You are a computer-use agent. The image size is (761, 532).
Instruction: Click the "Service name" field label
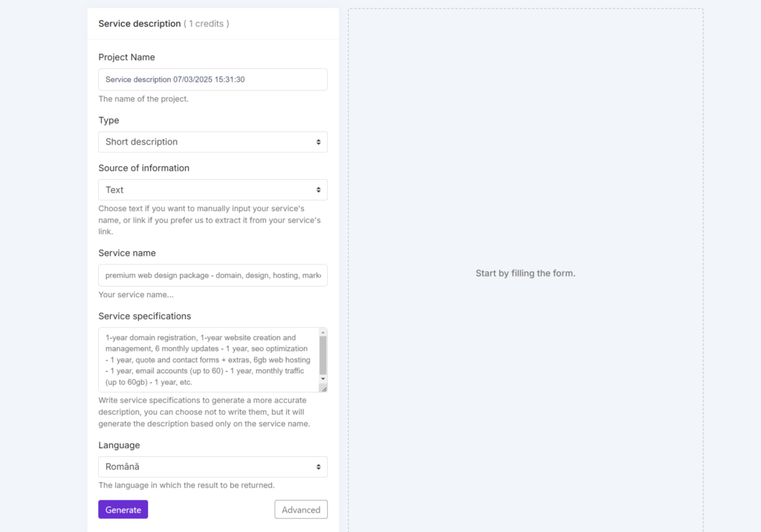[x=126, y=253]
